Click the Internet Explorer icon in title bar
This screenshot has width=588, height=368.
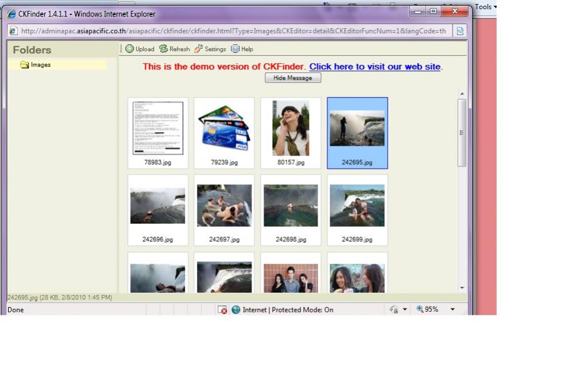[11, 14]
